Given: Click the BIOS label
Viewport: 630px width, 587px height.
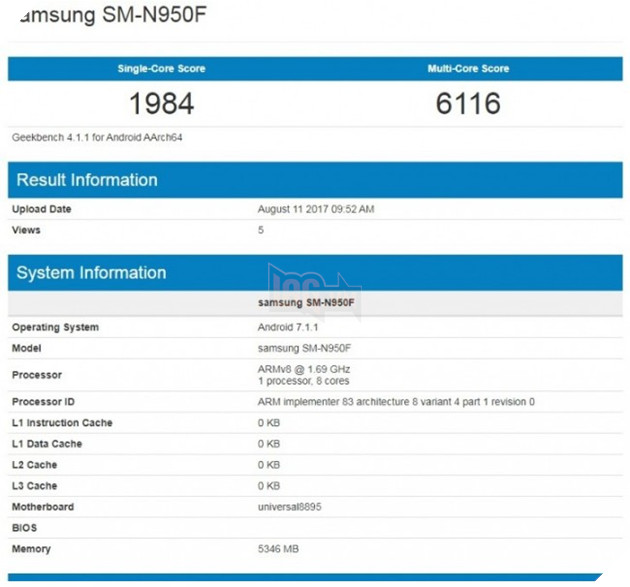Looking at the screenshot, I should click(24, 528).
